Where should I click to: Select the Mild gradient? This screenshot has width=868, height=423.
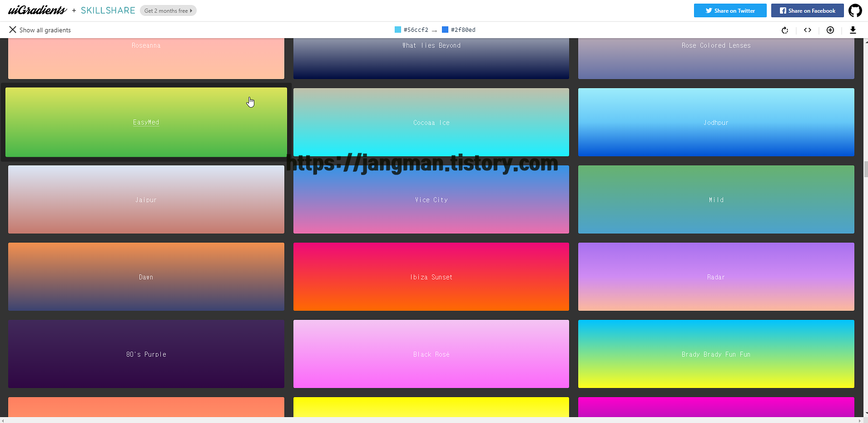716,199
